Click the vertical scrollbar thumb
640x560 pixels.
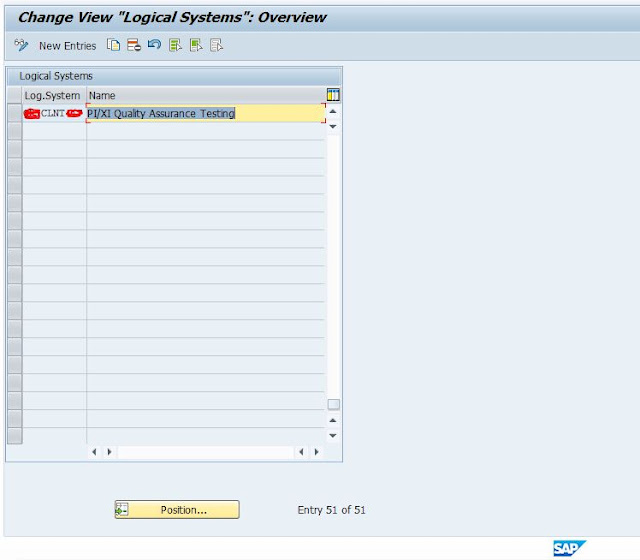(x=333, y=404)
